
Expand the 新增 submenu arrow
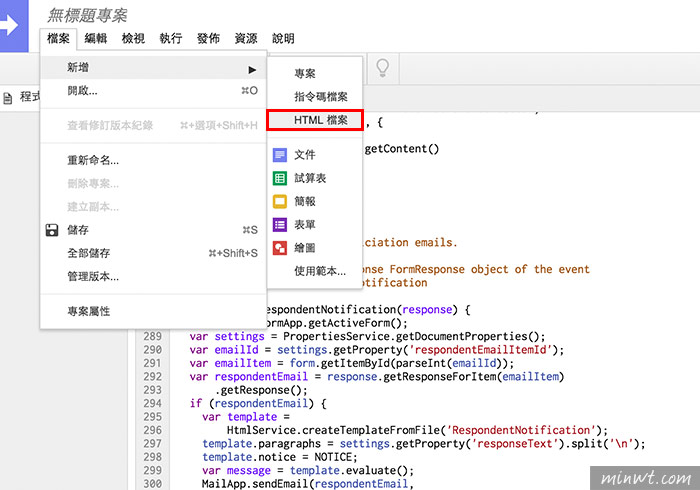click(252, 70)
